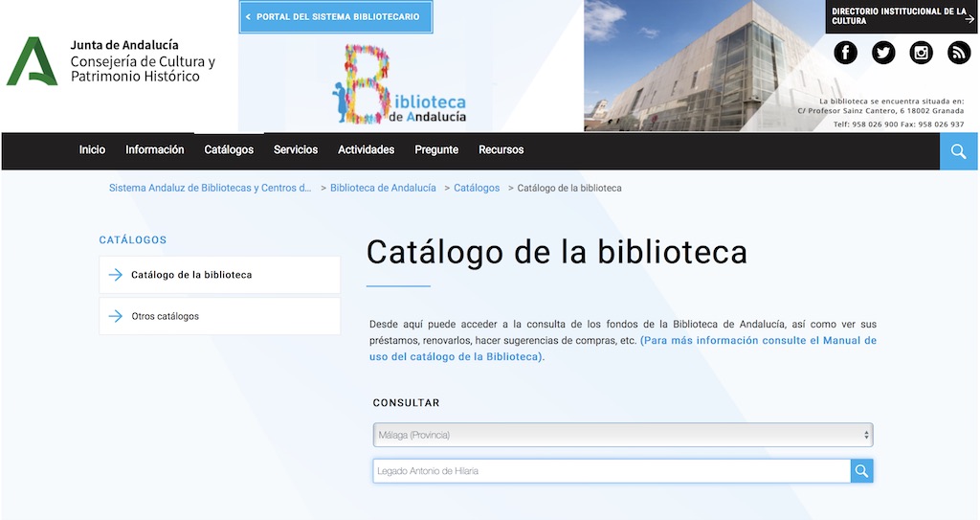This screenshot has width=980, height=520.
Task: Open the Facebook social icon
Action: point(845,53)
